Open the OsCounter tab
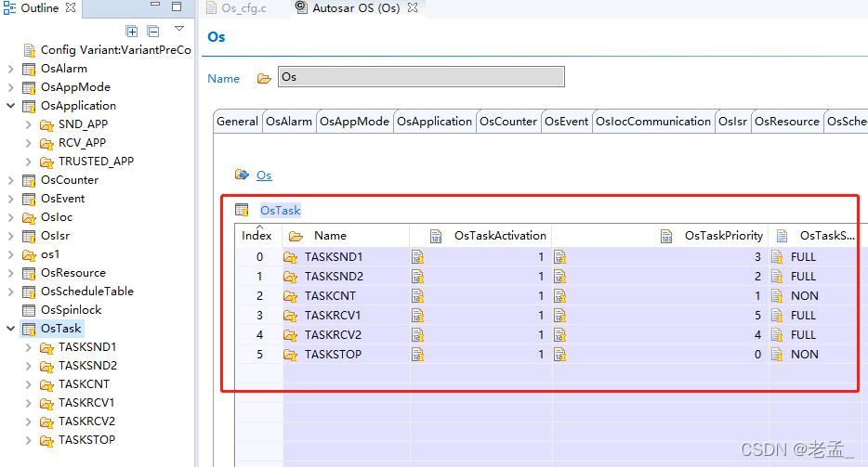This screenshot has height=467, width=868. 508,122
